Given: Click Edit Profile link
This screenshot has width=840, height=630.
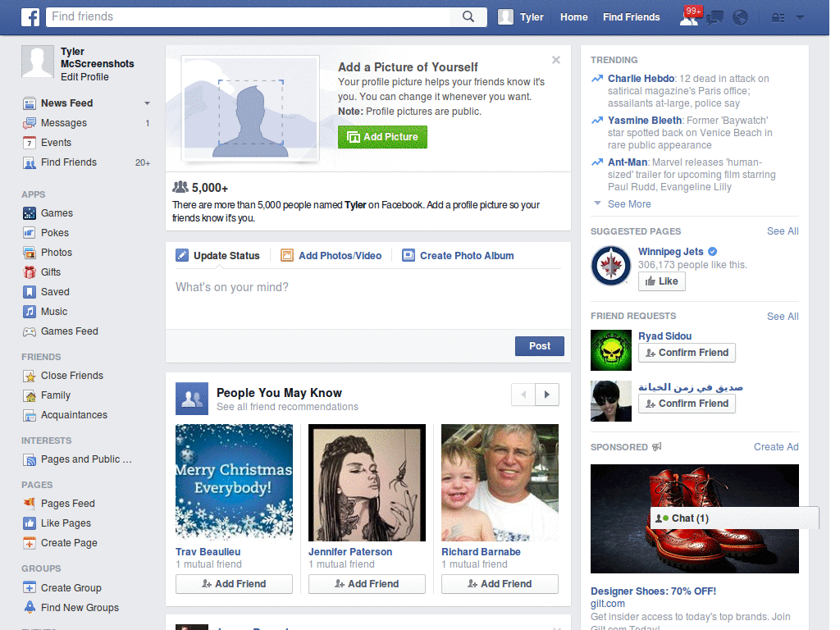Looking at the screenshot, I should point(84,77).
